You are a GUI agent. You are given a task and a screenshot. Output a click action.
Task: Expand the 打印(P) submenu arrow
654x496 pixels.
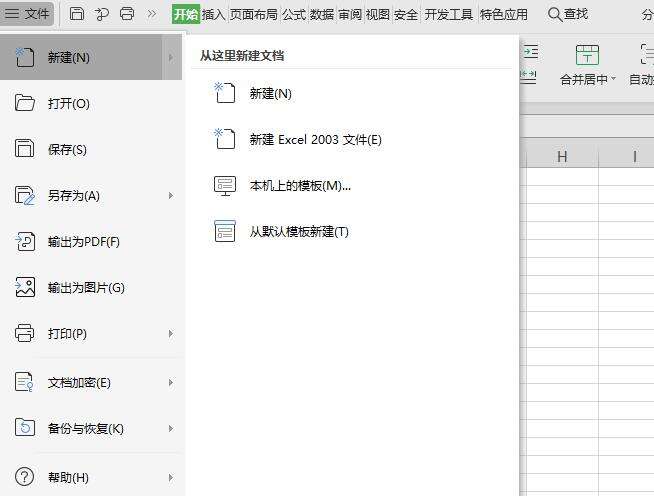[171, 333]
